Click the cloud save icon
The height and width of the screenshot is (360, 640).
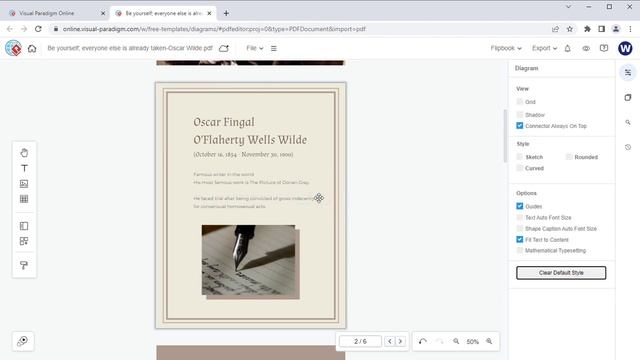223,48
